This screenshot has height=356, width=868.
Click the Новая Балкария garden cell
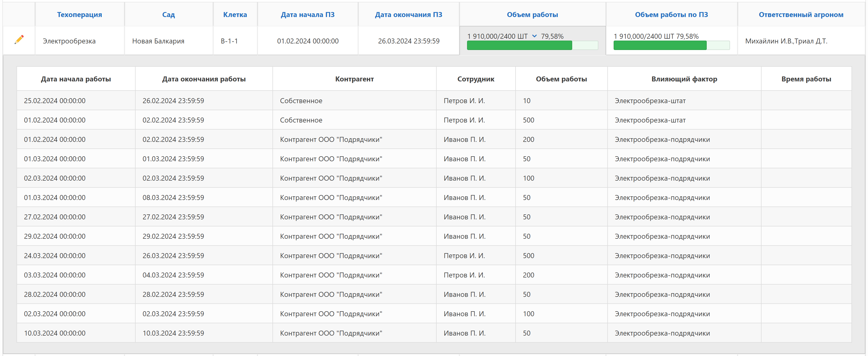point(158,41)
